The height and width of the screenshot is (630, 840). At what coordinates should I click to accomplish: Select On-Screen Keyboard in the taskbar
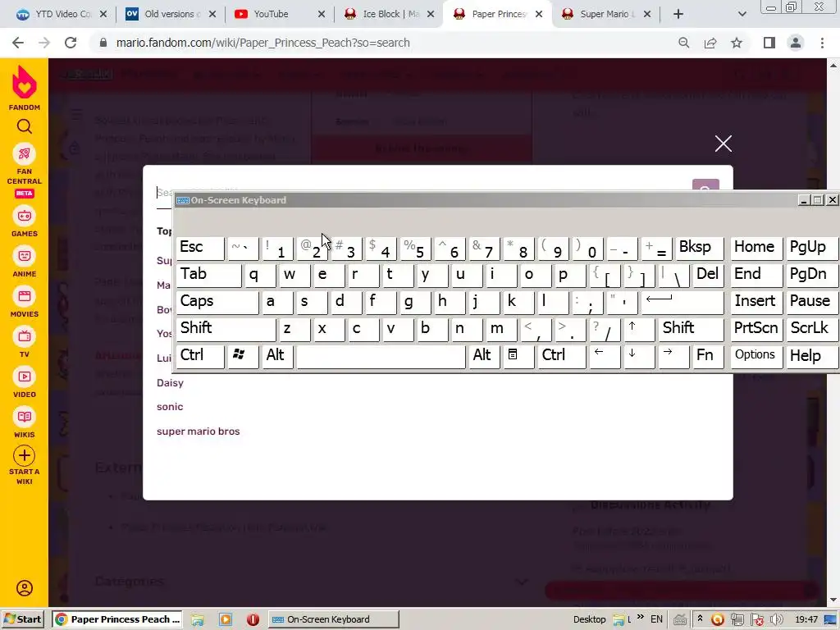(x=333, y=619)
